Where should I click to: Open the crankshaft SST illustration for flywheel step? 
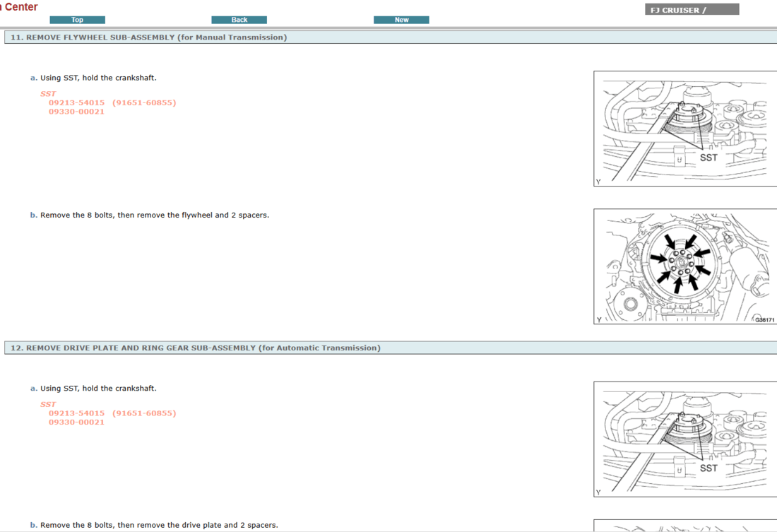(684, 129)
